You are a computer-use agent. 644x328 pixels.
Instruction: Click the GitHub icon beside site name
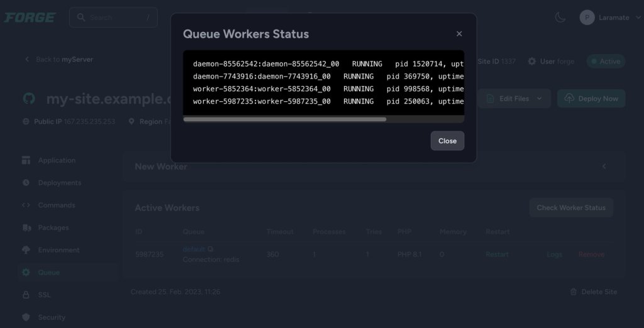coord(29,99)
